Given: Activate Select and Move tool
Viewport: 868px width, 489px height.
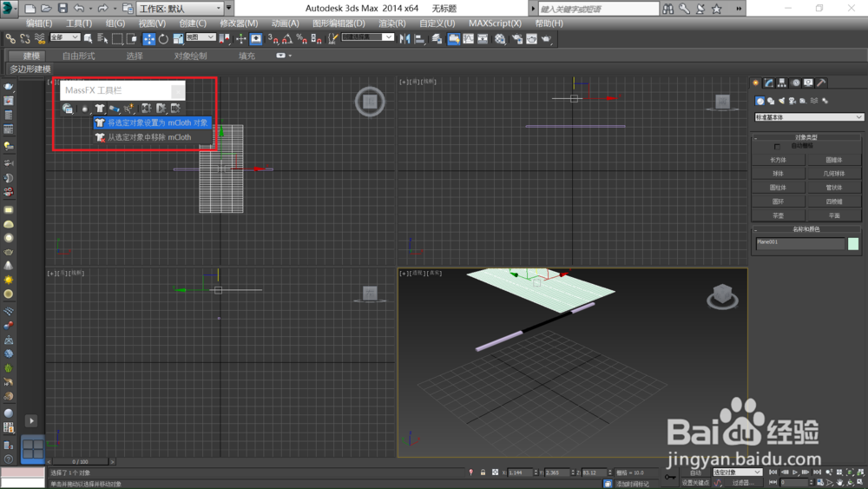Looking at the screenshot, I should pyautogui.click(x=149, y=39).
